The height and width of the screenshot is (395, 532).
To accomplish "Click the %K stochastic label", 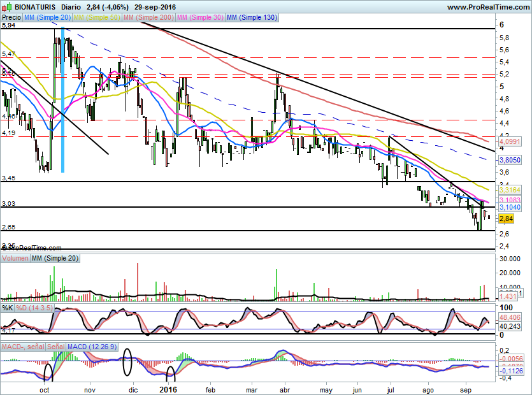I will click(x=8, y=308).
